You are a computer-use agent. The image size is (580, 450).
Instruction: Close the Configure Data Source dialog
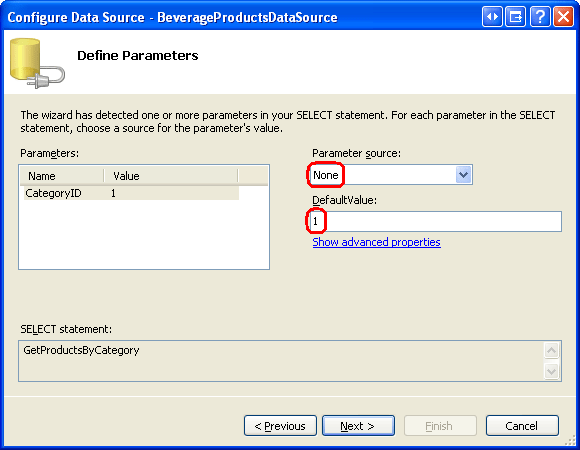coord(563,17)
